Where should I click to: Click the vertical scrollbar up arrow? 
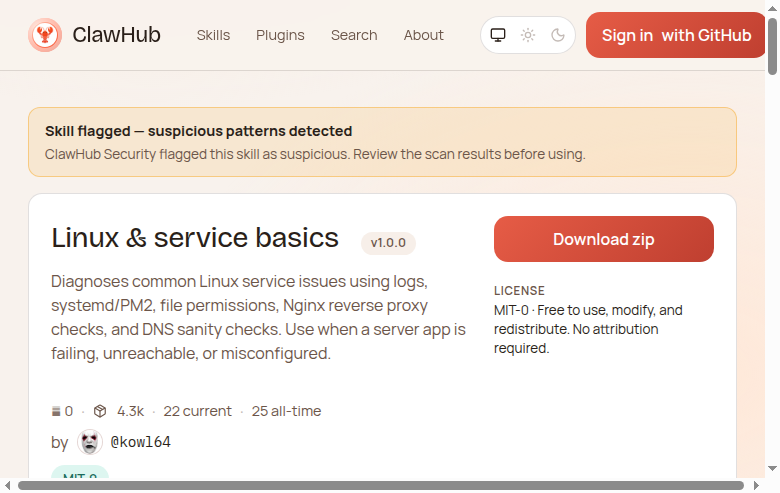click(772, 6)
